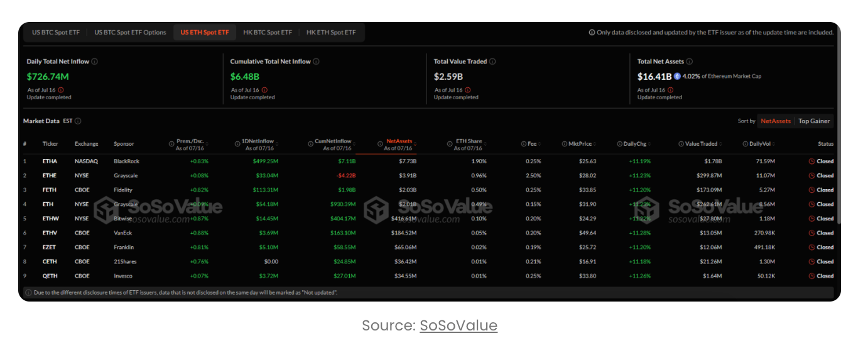Screen dimensions: 868x343
Task: Toggle sort arrows on MktPrice column
Action: (x=594, y=144)
